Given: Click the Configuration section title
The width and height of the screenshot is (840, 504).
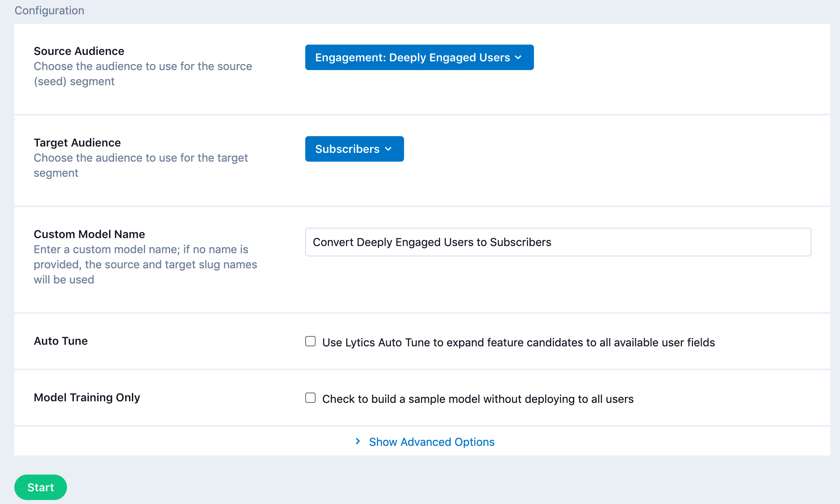Looking at the screenshot, I should pos(49,10).
